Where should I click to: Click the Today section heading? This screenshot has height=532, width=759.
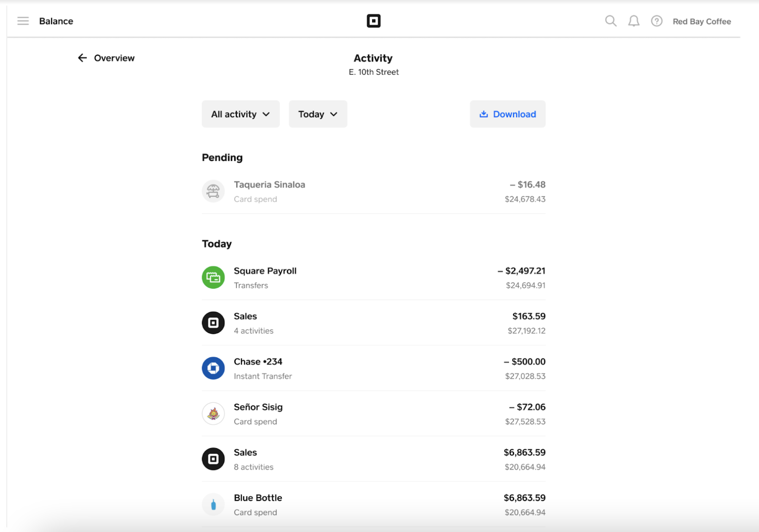(216, 244)
